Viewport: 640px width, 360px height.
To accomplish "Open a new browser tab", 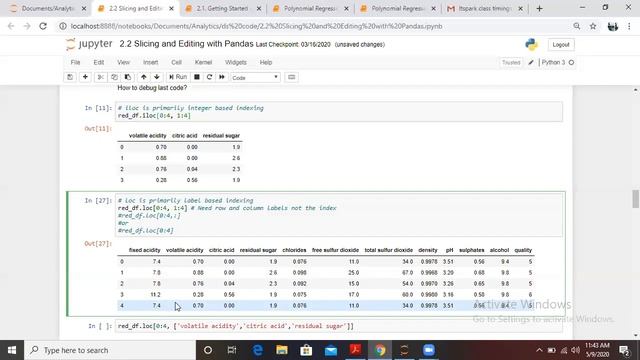I will pyautogui.click(x=539, y=8).
